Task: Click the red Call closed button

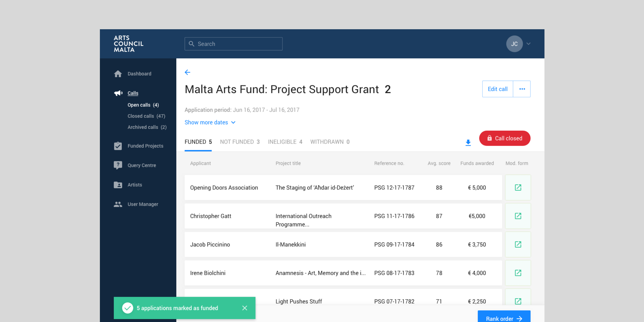Action: click(505, 138)
